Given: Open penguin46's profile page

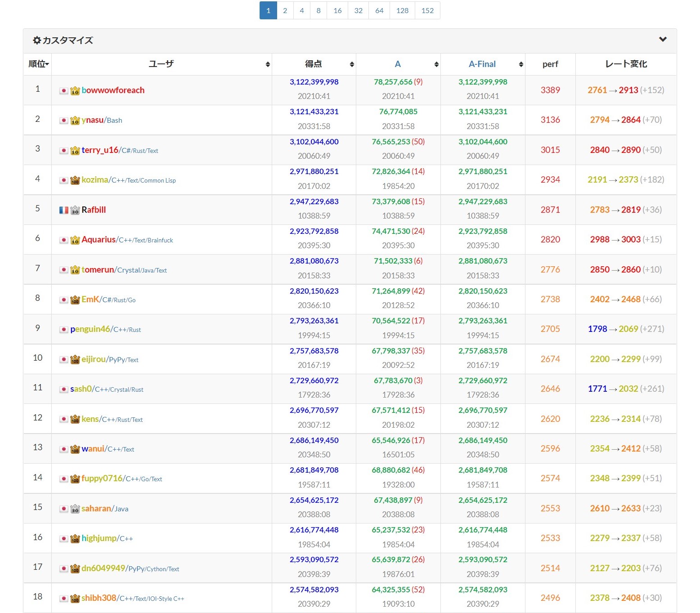Looking at the screenshot, I should click(90, 329).
